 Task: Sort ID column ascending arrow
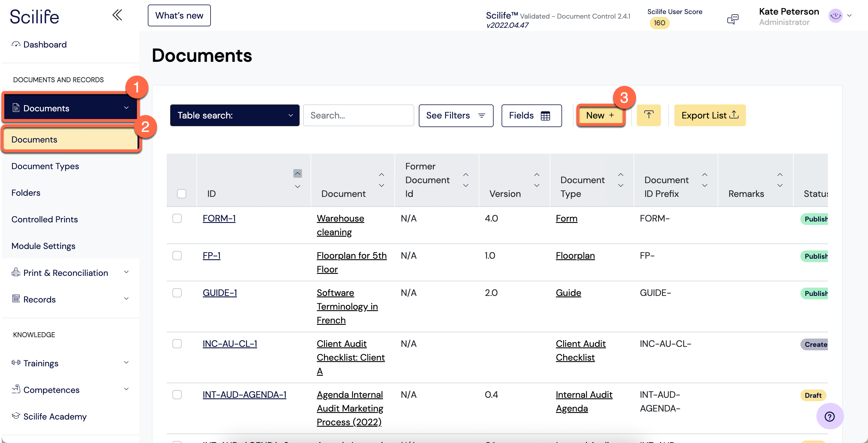pyautogui.click(x=297, y=173)
